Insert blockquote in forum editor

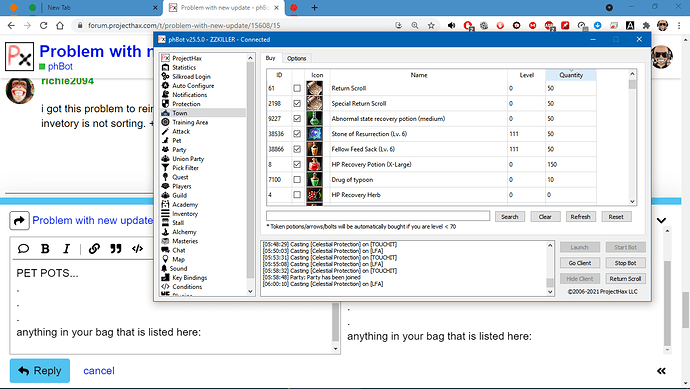(x=116, y=249)
